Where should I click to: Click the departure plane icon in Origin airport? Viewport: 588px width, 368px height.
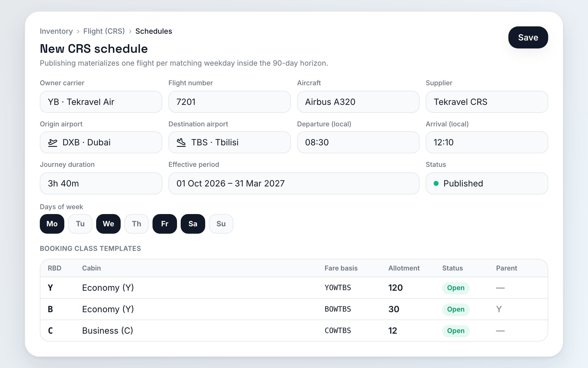(x=53, y=143)
